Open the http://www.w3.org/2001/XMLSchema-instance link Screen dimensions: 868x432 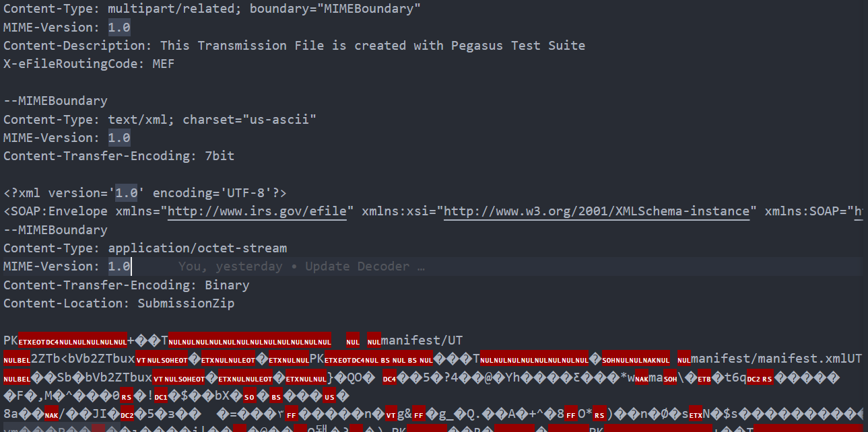coord(597,211)
